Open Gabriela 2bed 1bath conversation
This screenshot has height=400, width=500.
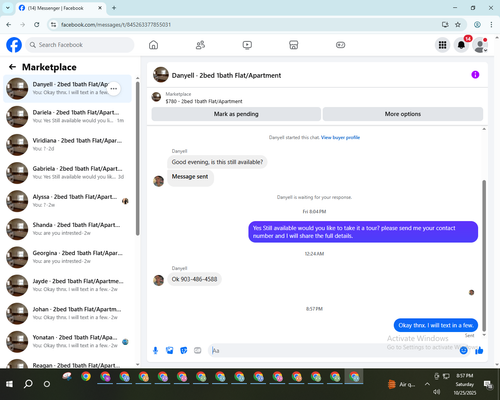pos(67,173)
